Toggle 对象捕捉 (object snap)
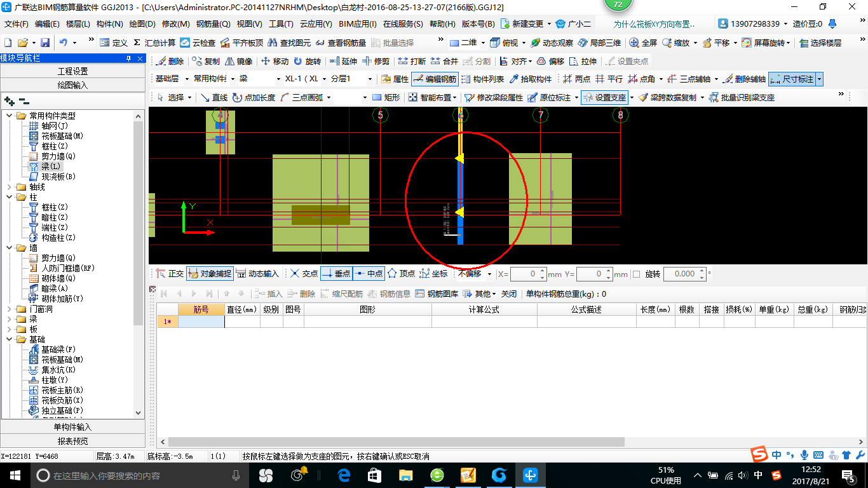The width and height of the screenshot is (868, 488). [x=209, y=274]
